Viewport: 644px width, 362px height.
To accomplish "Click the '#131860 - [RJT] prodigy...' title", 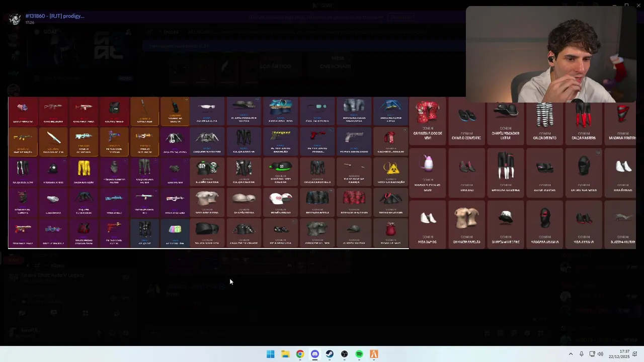I will 55,16.
